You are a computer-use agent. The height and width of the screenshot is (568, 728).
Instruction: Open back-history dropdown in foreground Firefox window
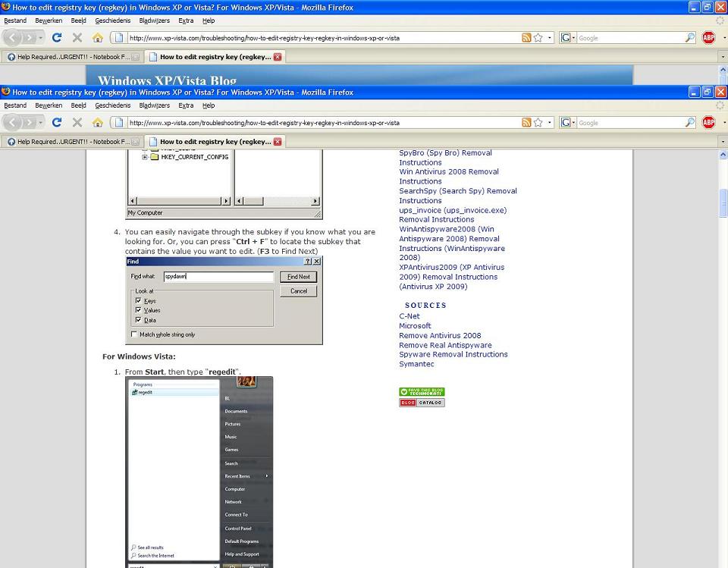point(41,123)
